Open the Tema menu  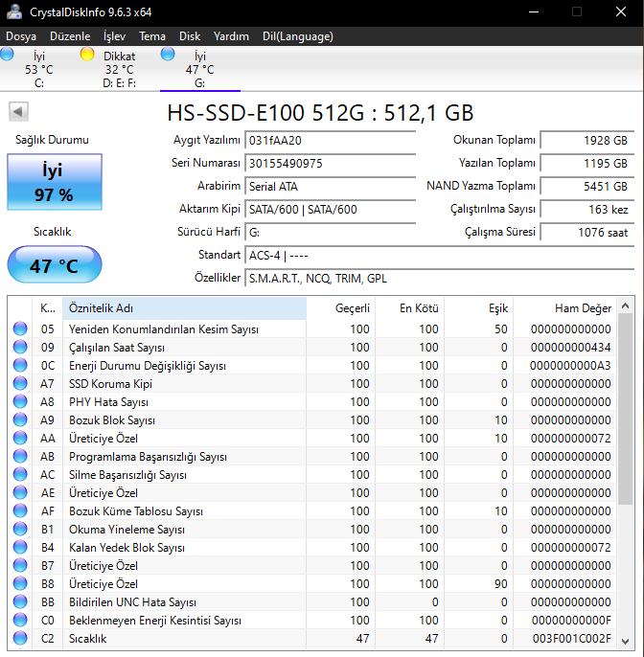[x=152, y=36]
